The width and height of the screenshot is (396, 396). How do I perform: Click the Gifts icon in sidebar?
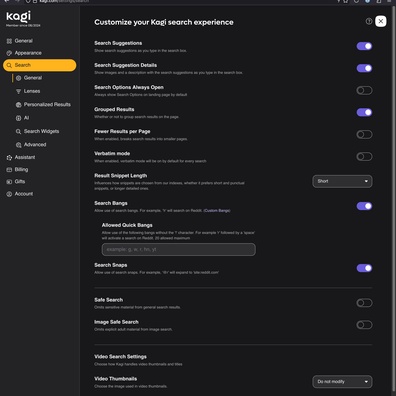click(9, 182)
